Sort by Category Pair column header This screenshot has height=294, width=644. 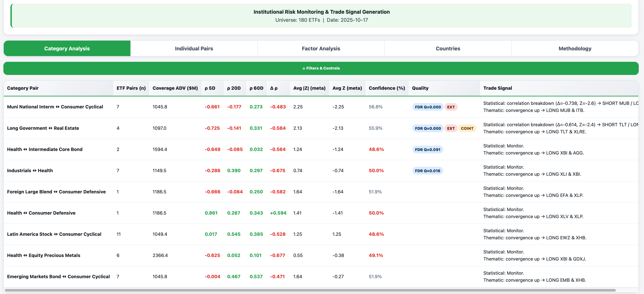pyautogui.click(x=23, y=88)
